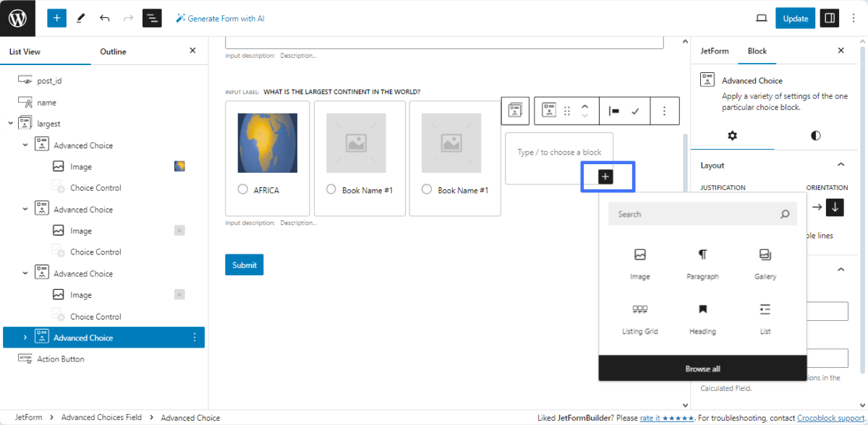This screenshot has width=868, height=425.
Task: Open the settings gear tab
Action: (x=732, y=135)
